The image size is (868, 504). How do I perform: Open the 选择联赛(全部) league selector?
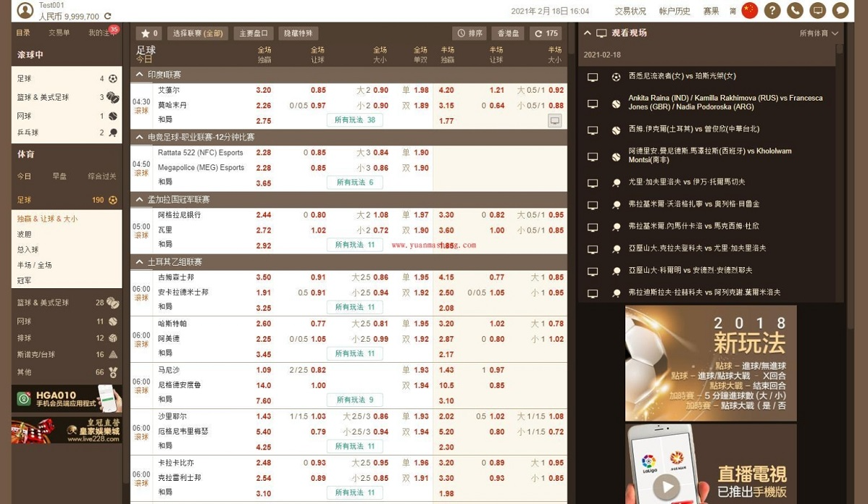tap(196, 33)
